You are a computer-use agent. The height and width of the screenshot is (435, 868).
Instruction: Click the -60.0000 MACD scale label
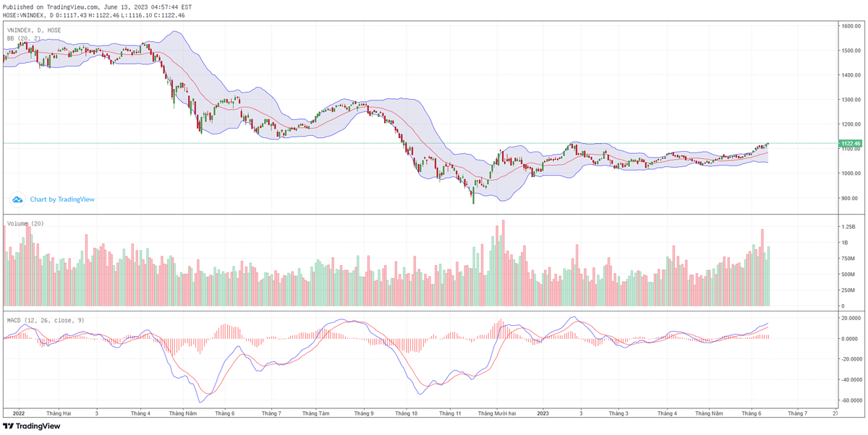point(849,400)
